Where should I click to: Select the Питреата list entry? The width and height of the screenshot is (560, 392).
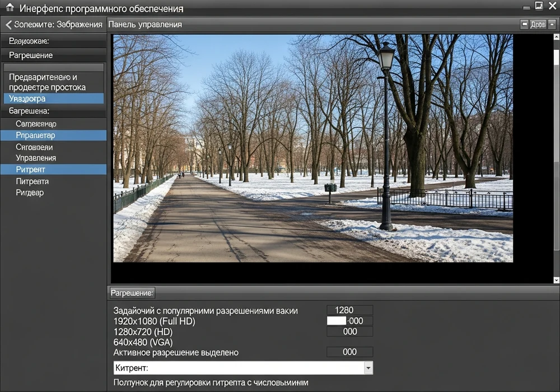pyautogui.click(x=54, y=181)
